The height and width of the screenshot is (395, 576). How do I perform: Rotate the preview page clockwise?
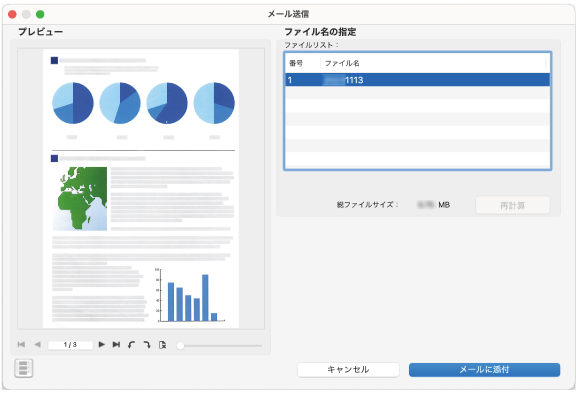[x=147, y=345]
